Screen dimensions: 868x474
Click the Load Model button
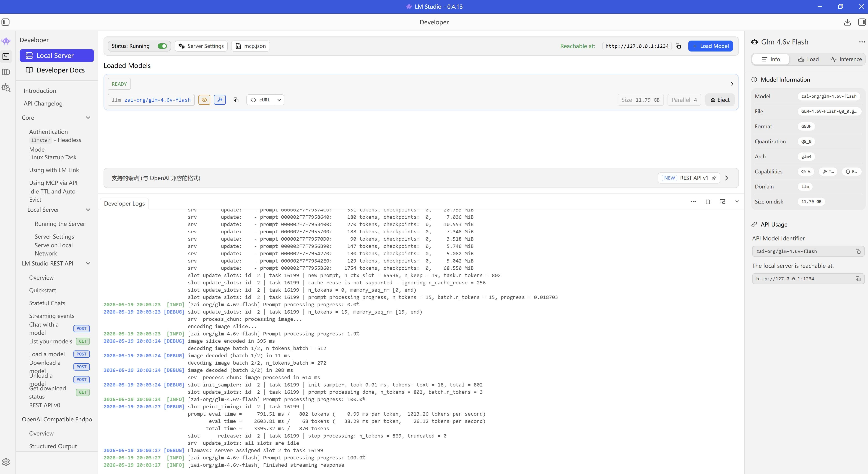[710, 46]
